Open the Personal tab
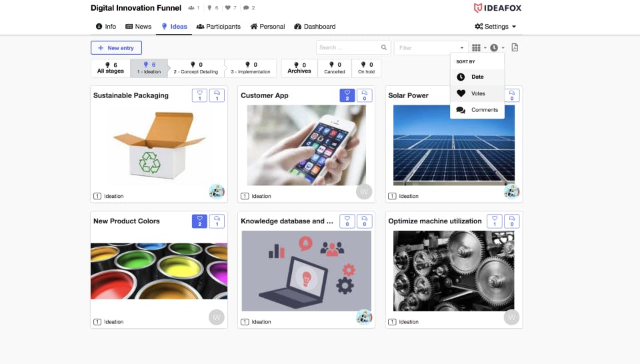Viewport: 640px width, 364px height. [x=268, y=27]
